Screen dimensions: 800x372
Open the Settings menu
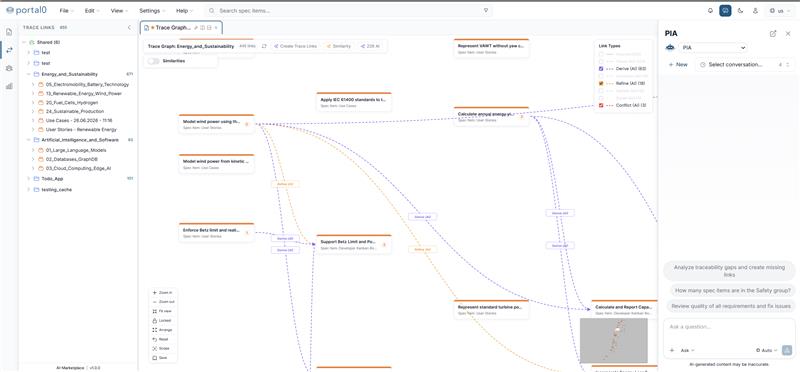(152, 11)
